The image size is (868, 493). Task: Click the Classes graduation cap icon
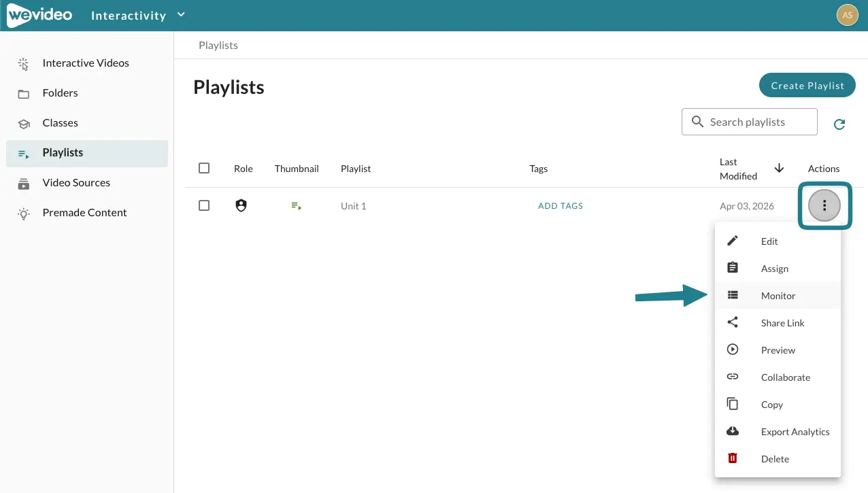(x=24, y=123)
